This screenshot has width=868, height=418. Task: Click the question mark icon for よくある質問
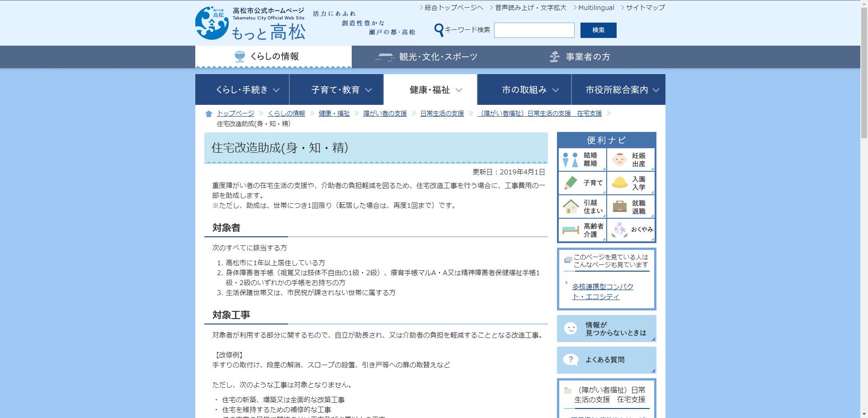click(x=571, y=360)
